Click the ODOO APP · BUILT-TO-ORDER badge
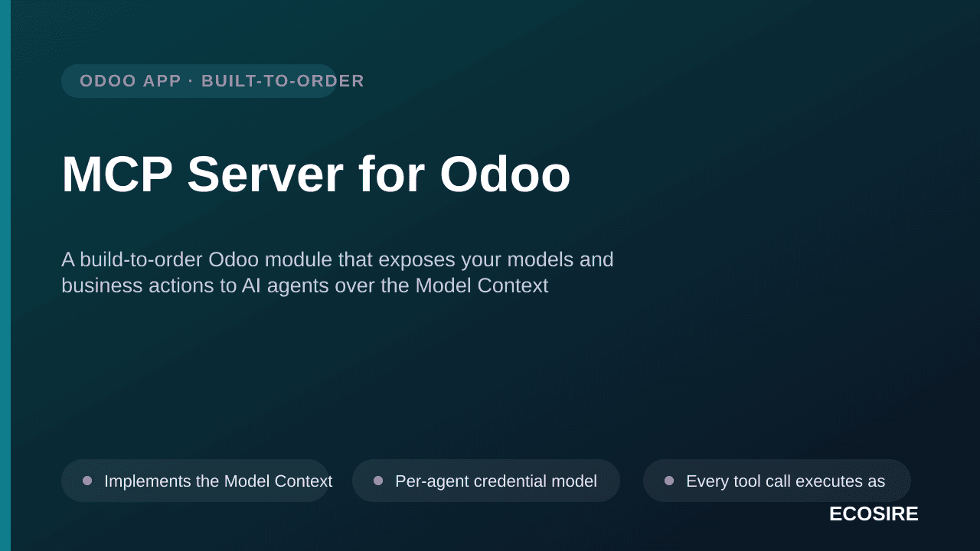 (199, 81)
